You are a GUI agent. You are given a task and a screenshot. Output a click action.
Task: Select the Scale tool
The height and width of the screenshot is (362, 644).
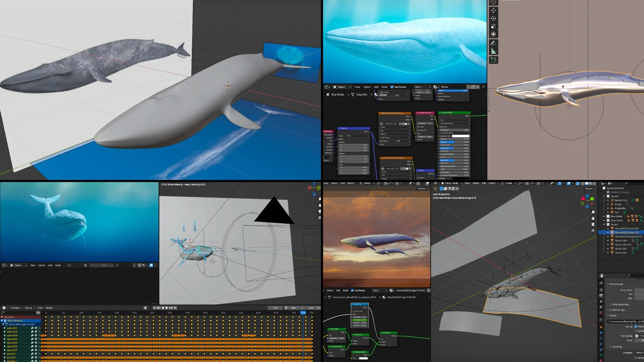493,26
